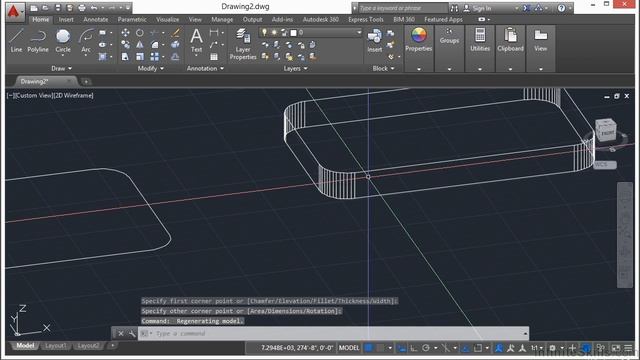Toggle the drawing grid display in status bar
640x360 pixels.
click(x=368, y=348)
